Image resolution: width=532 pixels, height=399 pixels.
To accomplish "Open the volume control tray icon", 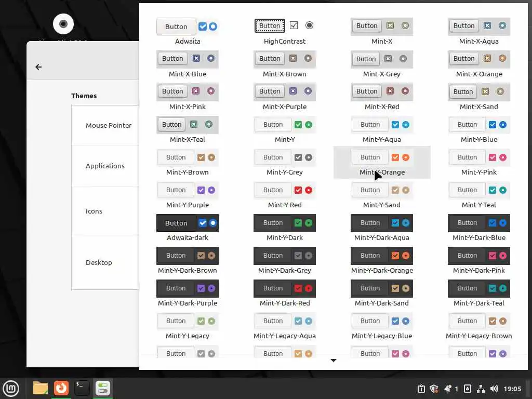I will (x=494, y=389).
